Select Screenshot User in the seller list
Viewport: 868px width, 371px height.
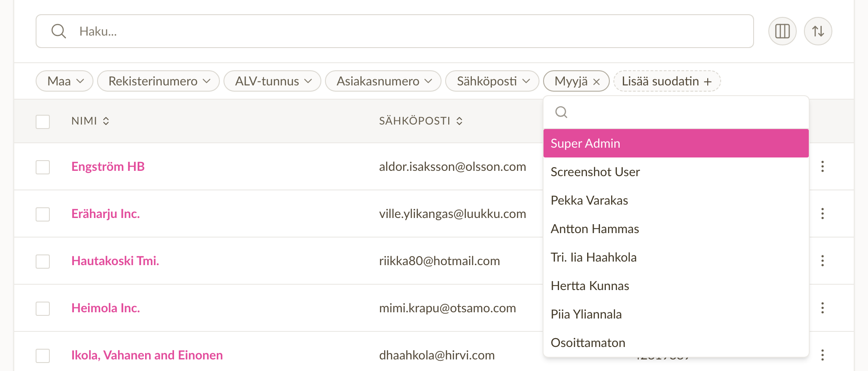[676, 172]
